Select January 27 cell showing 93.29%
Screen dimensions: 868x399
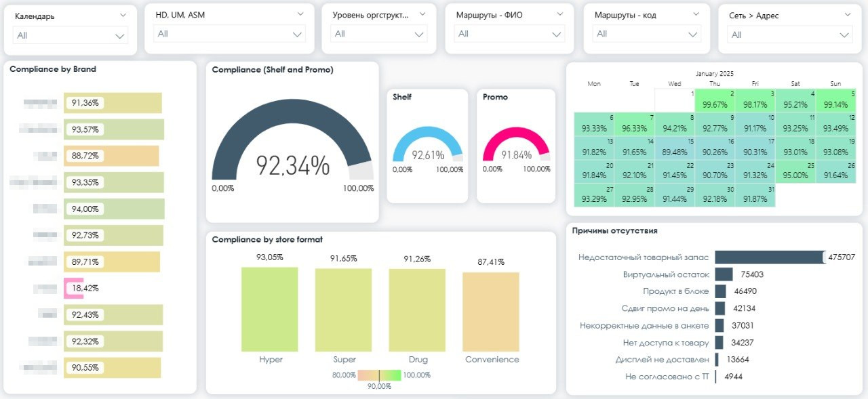[594, 194]
